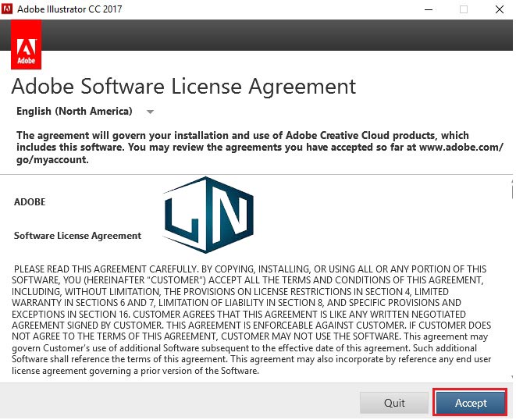
Task: Click the bold 'Software License Agreement' subtitle
Action: pyautogui.click(x=77, y=235)
